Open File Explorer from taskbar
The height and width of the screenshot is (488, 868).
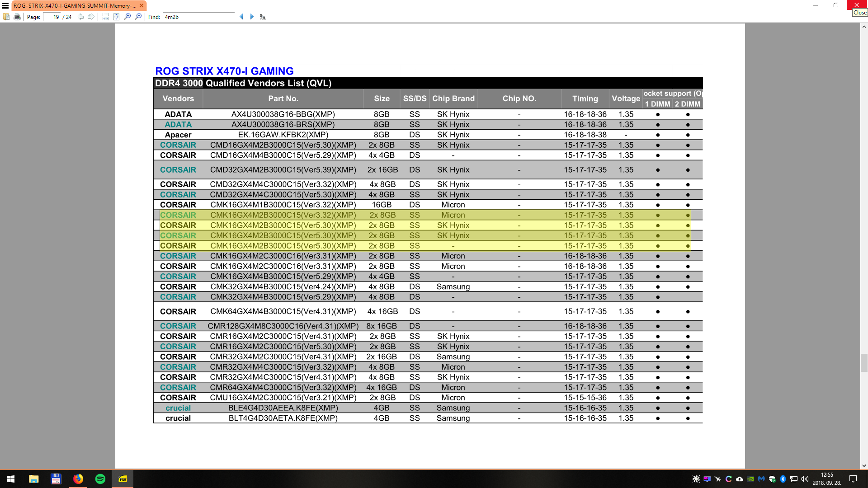pos(33,479)
